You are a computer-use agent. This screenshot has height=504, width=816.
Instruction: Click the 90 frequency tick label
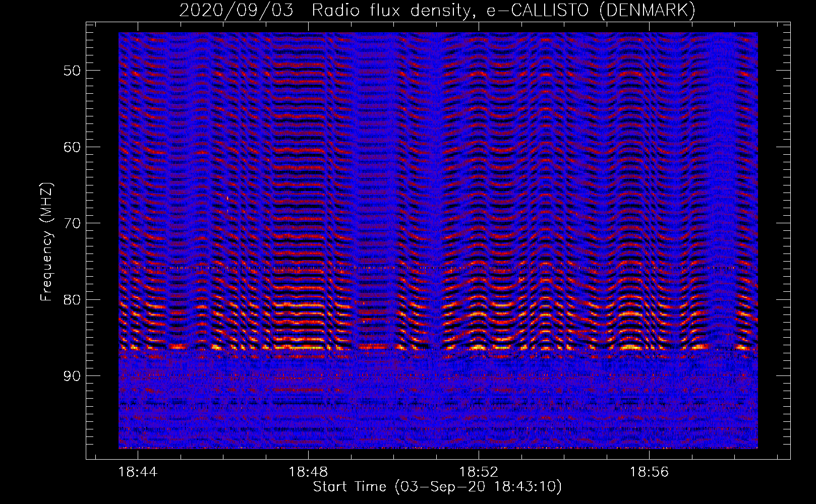coord(72,376)
